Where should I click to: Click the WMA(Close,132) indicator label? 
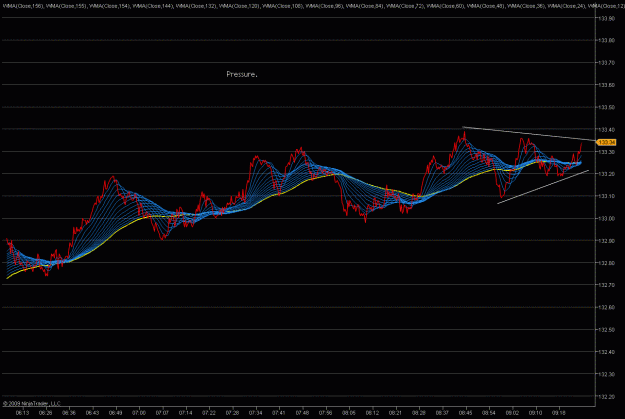point(195,6)
